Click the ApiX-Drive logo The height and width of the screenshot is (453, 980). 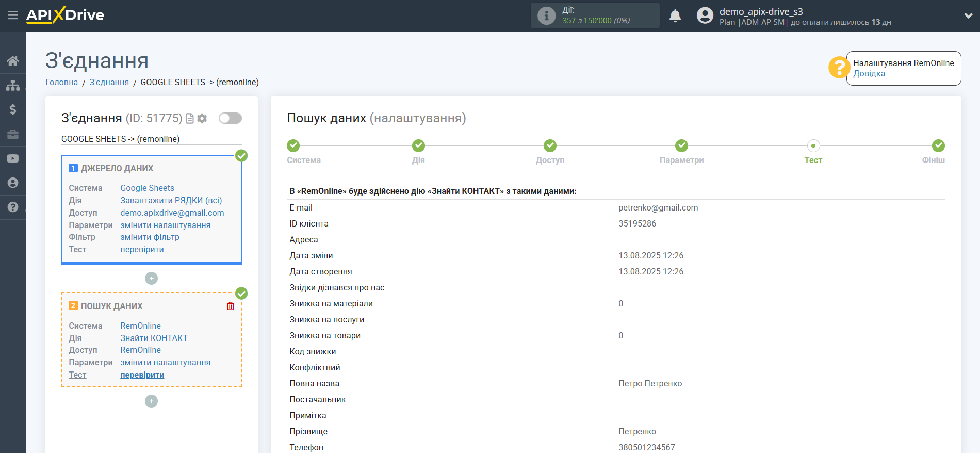(x=65, y=15)
